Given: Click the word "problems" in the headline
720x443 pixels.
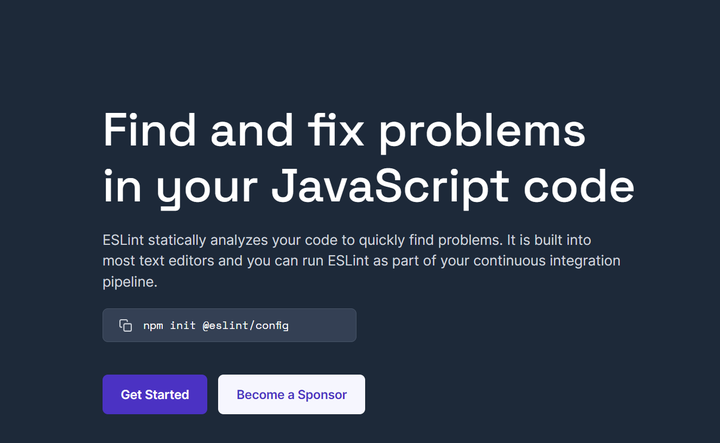Looking at the screenshot, I should tap(482, 132).
